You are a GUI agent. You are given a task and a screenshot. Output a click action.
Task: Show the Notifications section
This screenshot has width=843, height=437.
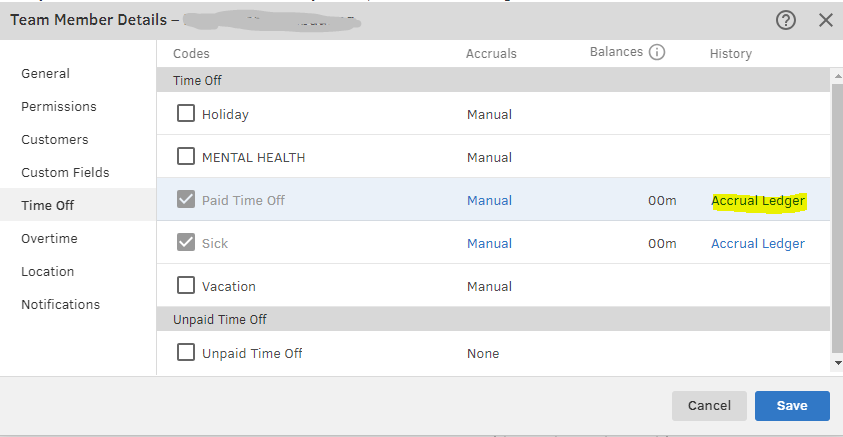pos(61,305)
